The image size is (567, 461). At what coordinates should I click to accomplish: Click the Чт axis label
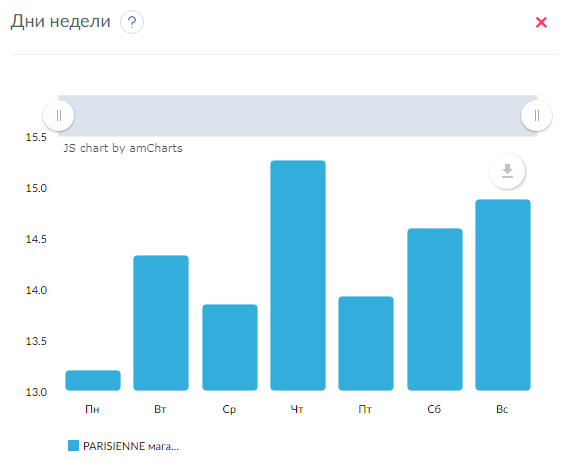(297, 409)
